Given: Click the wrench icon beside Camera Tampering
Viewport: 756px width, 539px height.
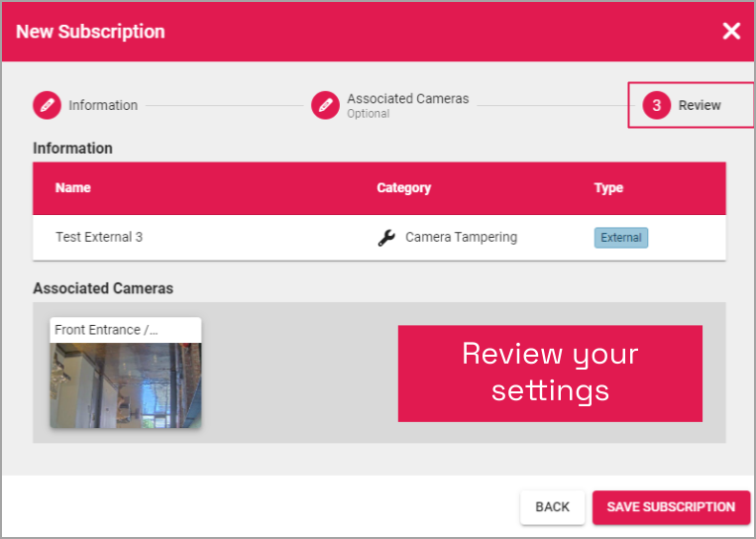Looking at the screenshot, I should tap(386, 238).
